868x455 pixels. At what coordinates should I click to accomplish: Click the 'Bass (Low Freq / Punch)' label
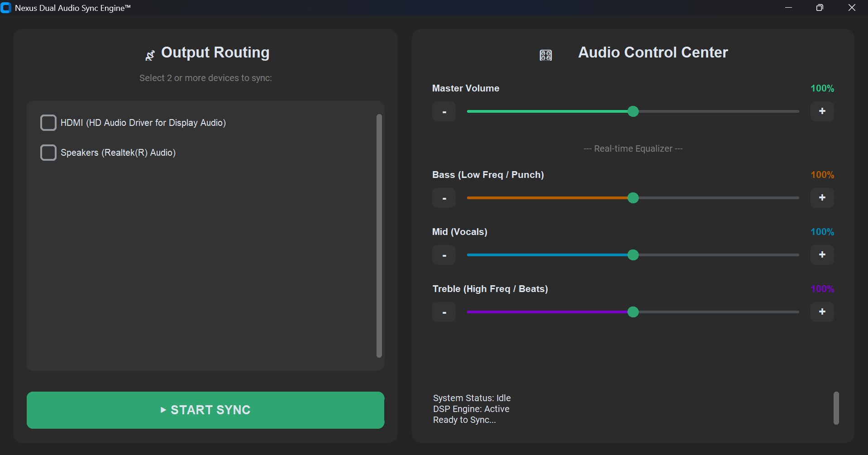click(488, 175)
